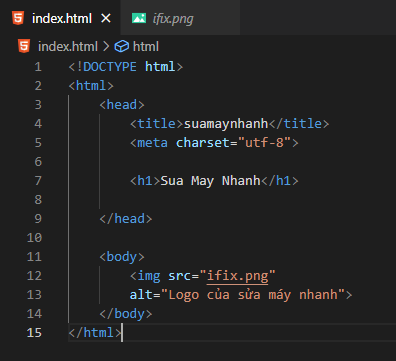Select the index.html tab
Screen dimensions: 396x361
62,18
